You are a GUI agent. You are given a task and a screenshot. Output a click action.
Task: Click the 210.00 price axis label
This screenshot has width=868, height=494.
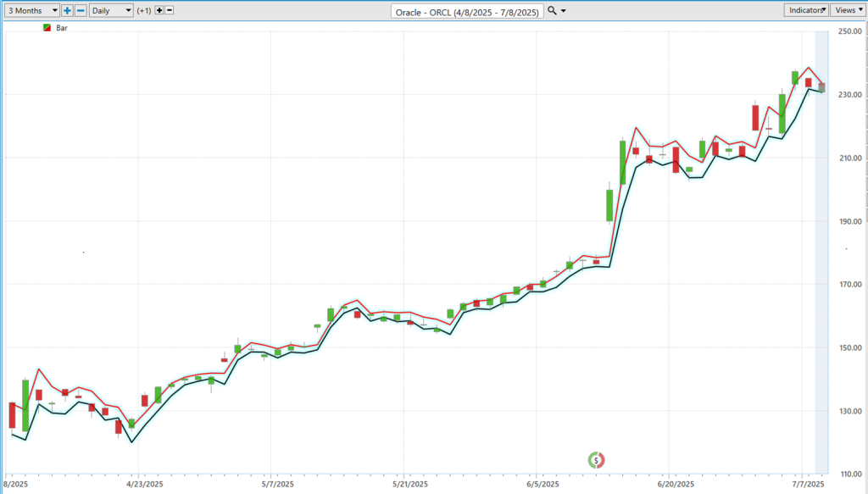click(849, 158)
